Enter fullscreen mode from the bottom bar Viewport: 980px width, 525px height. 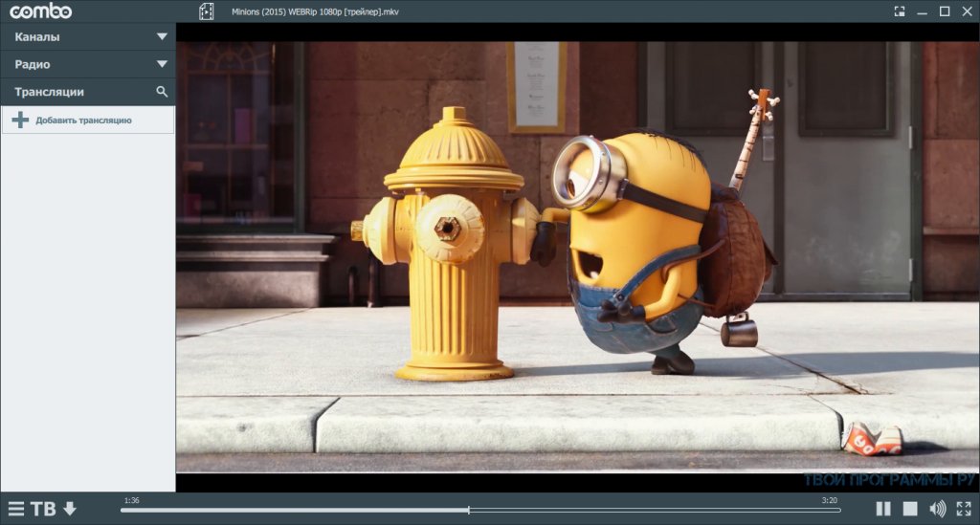click(964, 509)
